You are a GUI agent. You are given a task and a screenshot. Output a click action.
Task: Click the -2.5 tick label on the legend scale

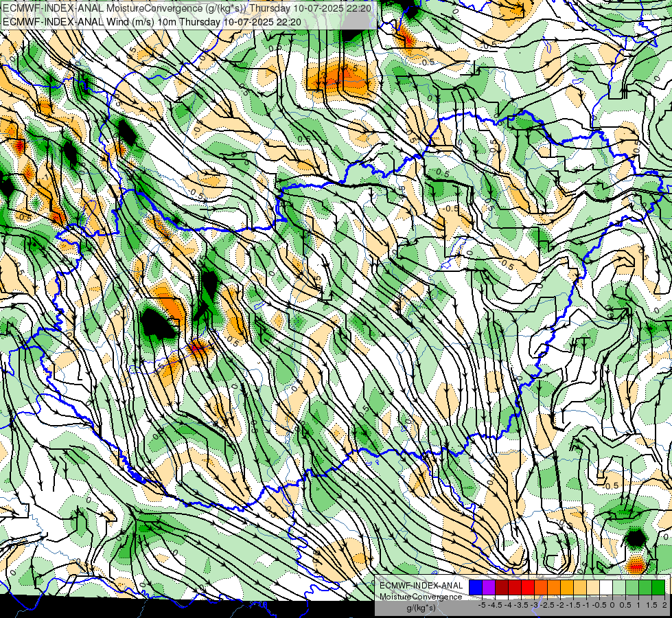pos(547,605)
